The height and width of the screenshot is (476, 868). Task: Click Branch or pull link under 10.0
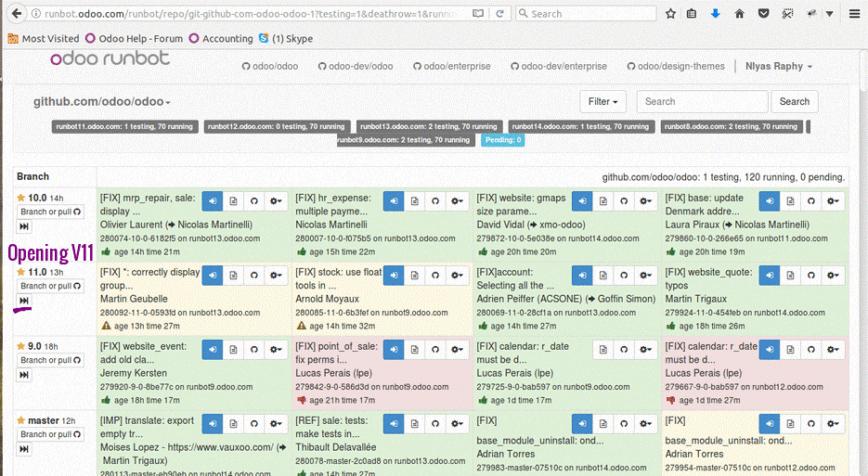50,212
